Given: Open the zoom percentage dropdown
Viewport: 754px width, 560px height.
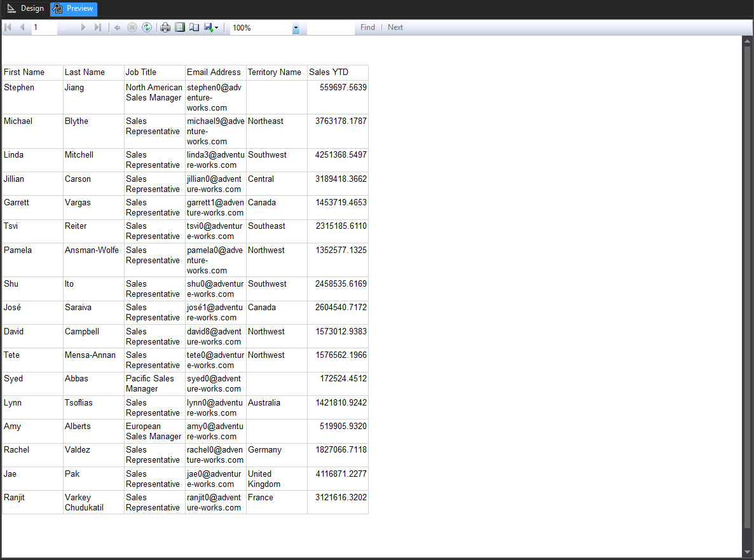Looking at the screenshot, I should click(295, 27).
